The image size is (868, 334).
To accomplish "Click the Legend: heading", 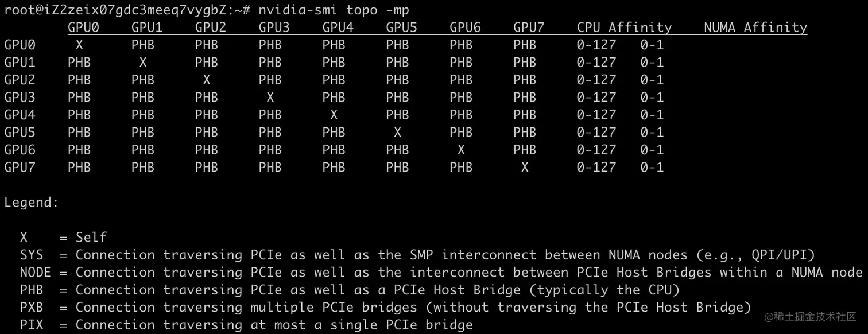I will tap(32, 203).
